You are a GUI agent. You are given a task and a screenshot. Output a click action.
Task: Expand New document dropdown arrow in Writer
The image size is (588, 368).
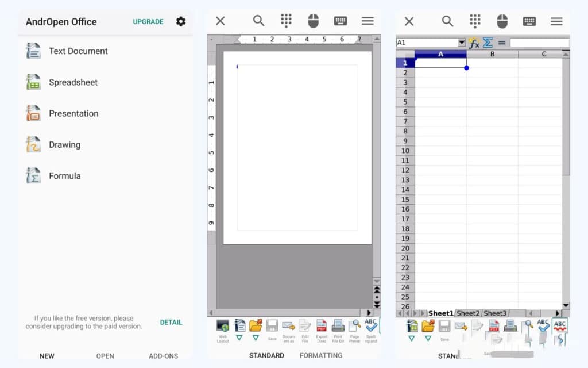pyautogui.click(x=239, y=338)
